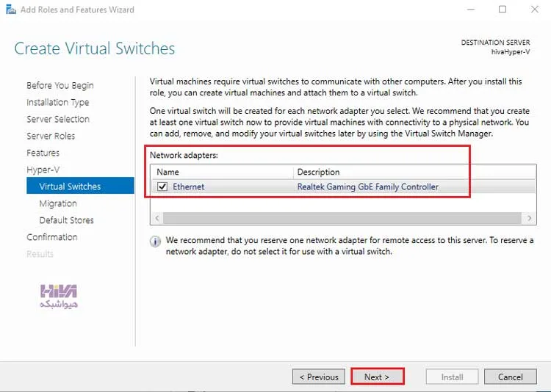Click the Next button

click(378, 377)
